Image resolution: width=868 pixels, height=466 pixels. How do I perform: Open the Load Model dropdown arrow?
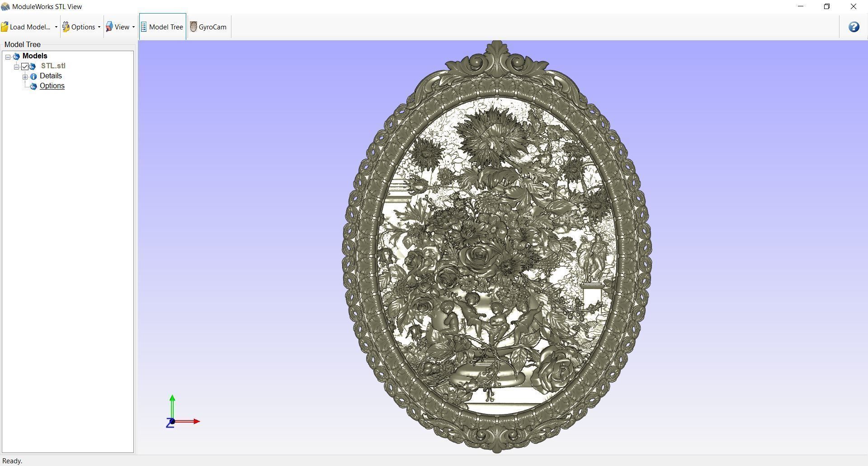[56, 27]
